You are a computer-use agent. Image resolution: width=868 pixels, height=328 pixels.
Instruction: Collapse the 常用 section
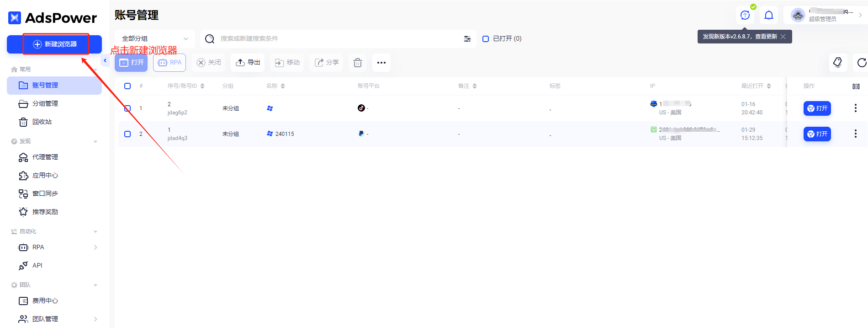click(95, 70)
